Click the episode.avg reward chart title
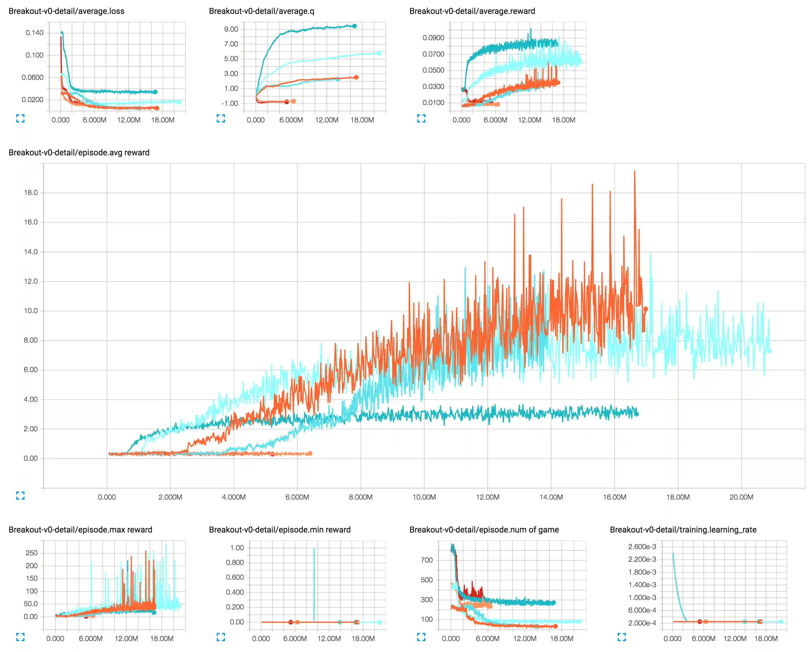The width and height of the screenshot is (812, 652). (x=79, y=152)
